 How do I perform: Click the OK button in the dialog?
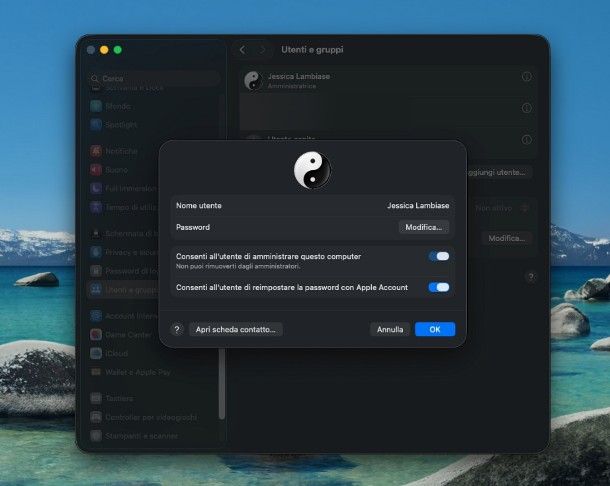(x=435, y=329)
